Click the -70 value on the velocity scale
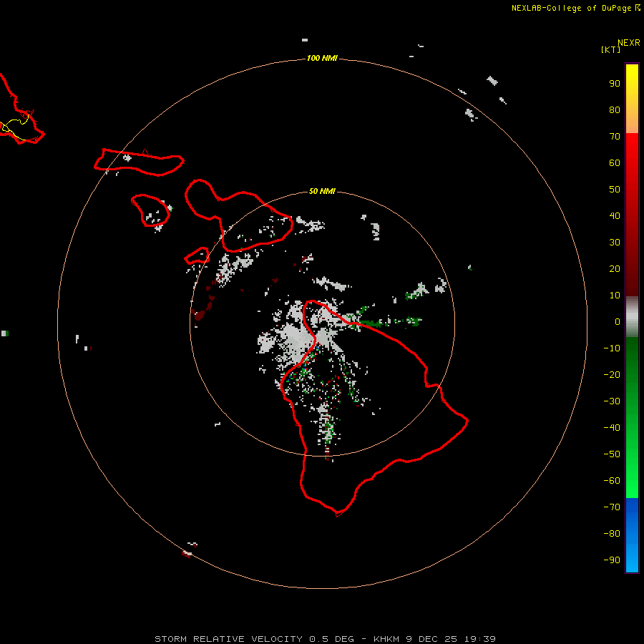 coord(612,507)
